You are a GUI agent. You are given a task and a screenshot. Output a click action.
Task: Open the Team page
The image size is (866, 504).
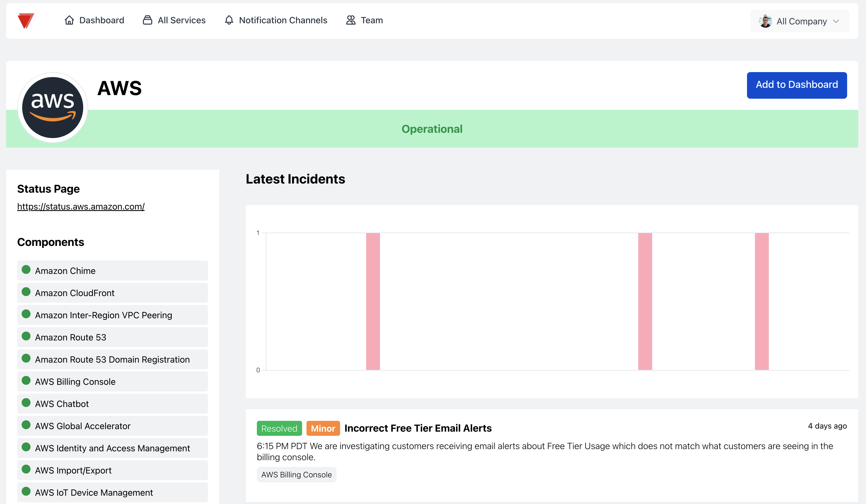click(364, 20)
